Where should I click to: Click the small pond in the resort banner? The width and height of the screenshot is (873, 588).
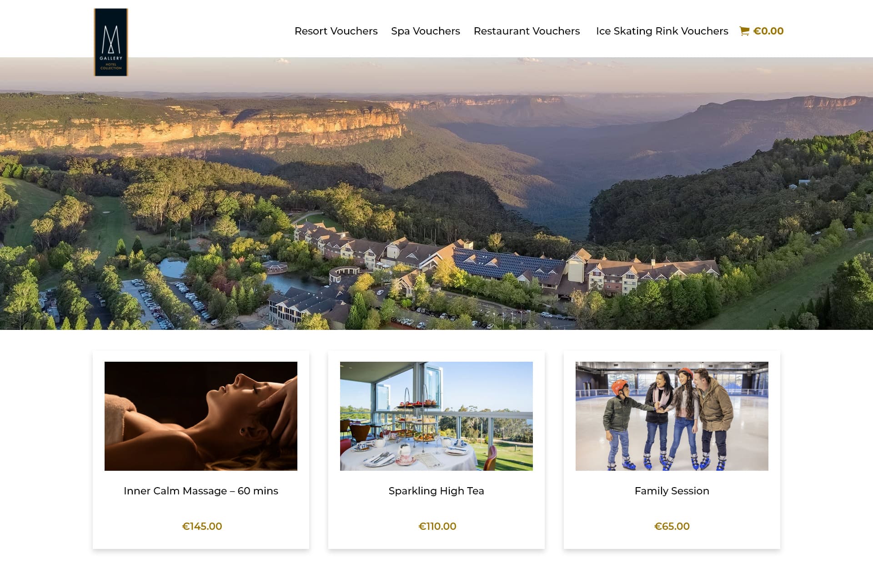(172, 268)
